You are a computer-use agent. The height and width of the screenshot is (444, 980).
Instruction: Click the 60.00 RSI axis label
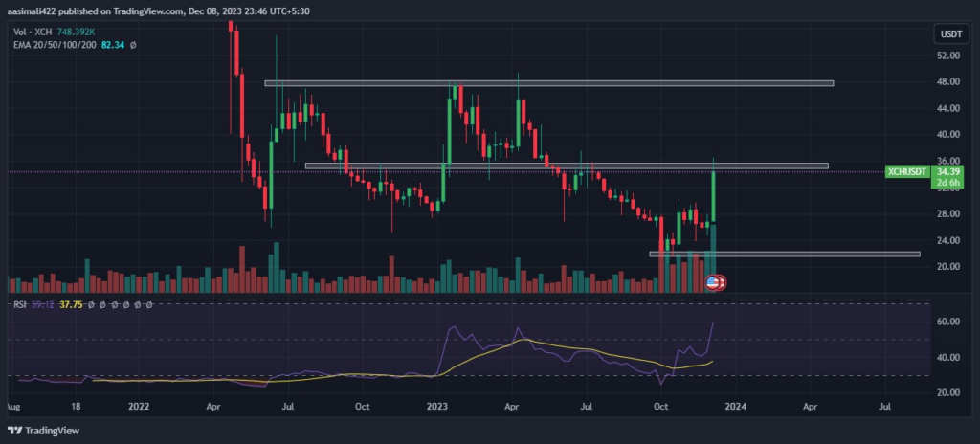(x=947, y=322)
